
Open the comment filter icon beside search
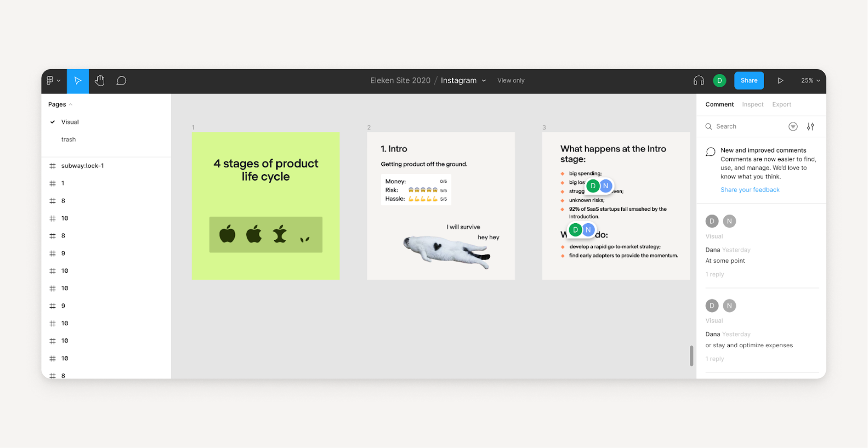point(793,126)
